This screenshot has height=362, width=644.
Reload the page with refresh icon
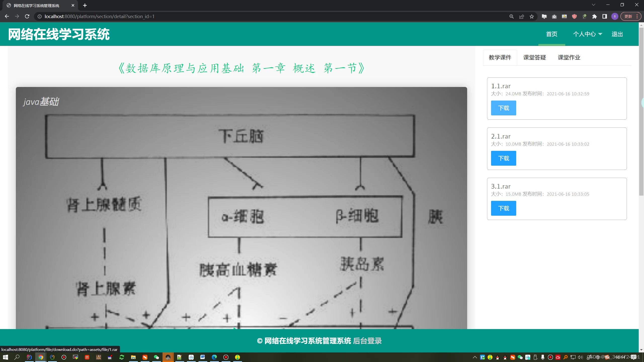click(27, 17)
